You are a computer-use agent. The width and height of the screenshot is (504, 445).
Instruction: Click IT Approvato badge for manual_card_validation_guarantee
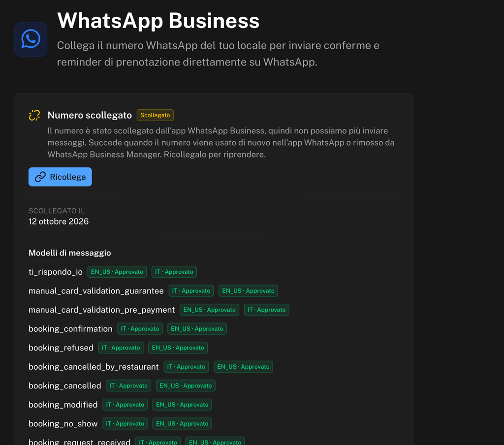coord(191,290)
